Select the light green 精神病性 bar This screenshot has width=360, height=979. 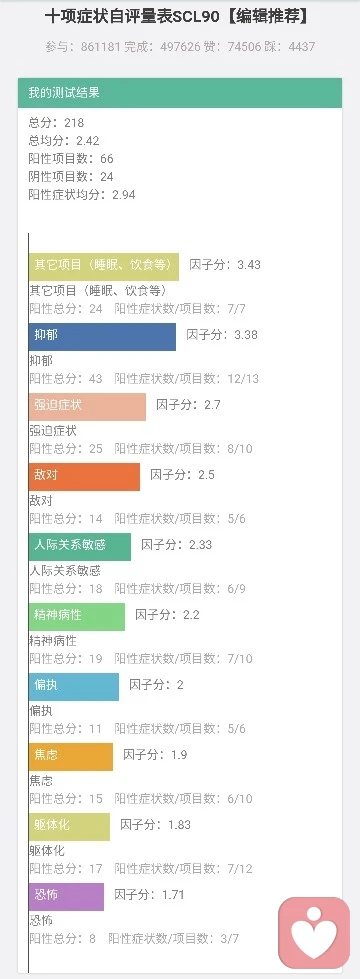(x=77, y=616)
